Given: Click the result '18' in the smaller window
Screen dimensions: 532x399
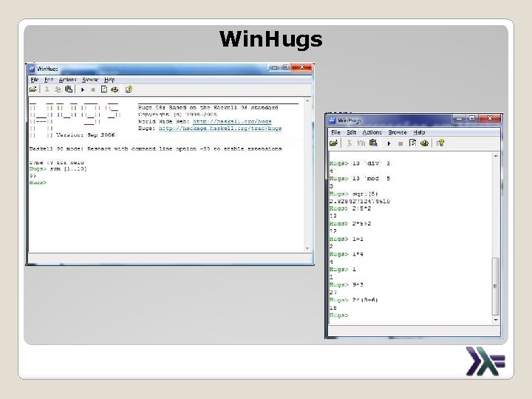Looking at the screenshot, I should click(332, 307).
